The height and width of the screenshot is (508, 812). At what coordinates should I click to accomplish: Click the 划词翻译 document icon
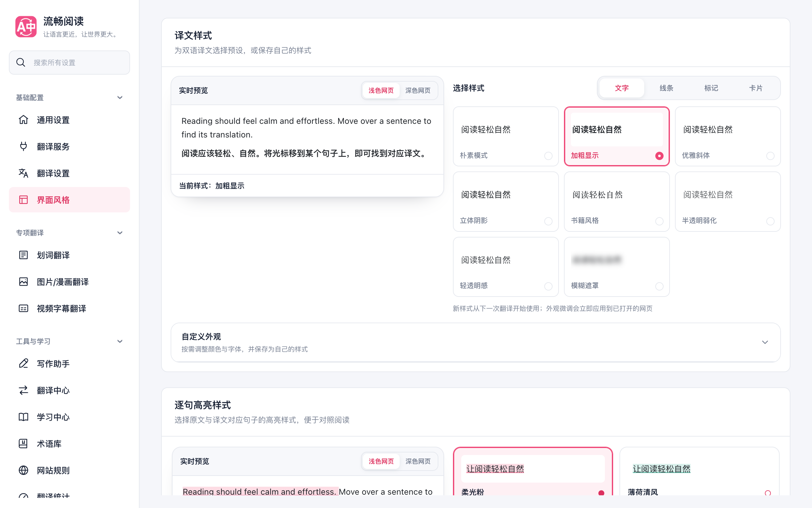[23, 255]
